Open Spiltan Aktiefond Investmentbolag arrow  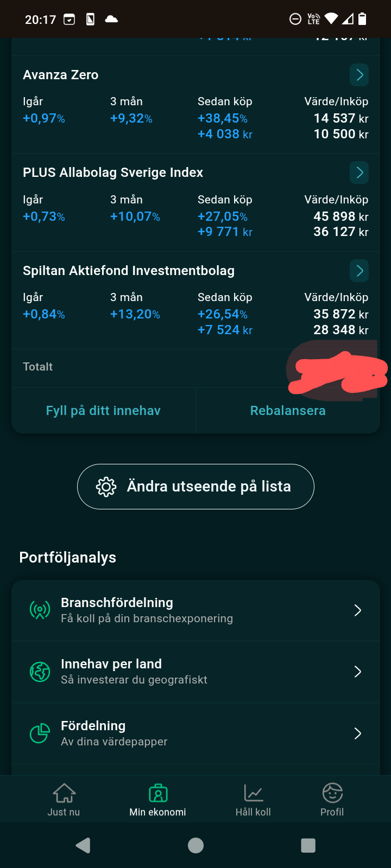[360, 271]
